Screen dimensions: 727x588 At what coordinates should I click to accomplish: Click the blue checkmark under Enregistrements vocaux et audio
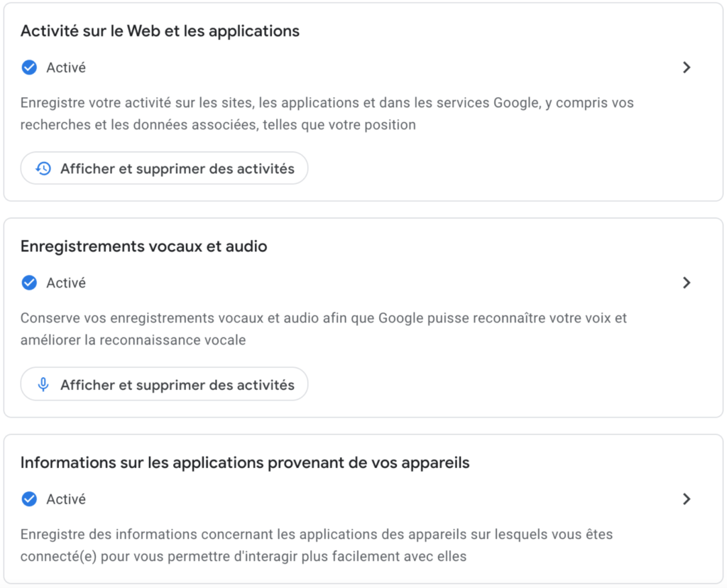29,283
